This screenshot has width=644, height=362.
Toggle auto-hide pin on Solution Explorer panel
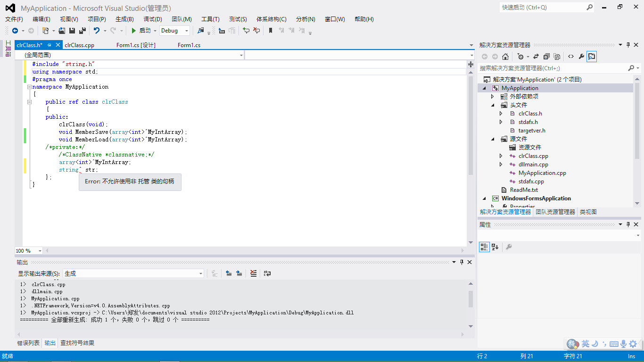point(628,45)
